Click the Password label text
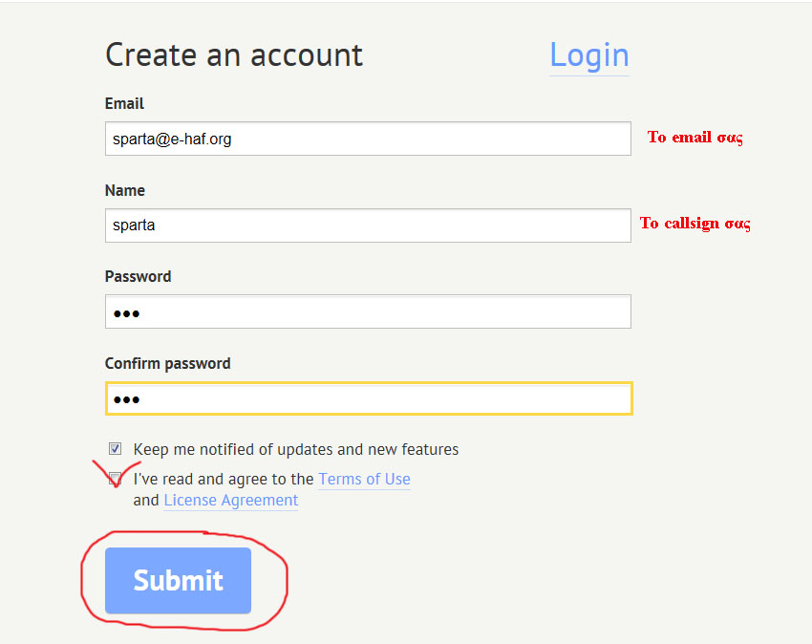The height and width of the screenshot is (644, 812). [x=138, y=276]
